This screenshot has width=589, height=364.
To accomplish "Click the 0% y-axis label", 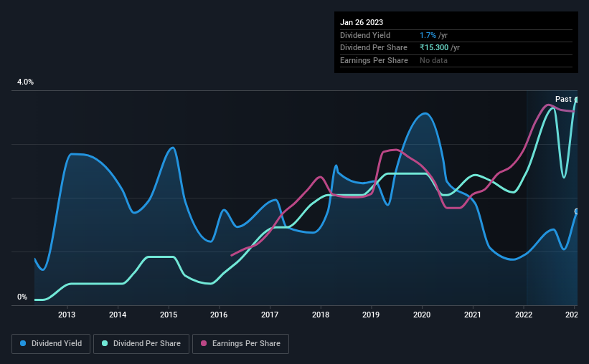I will coord(22,297).
